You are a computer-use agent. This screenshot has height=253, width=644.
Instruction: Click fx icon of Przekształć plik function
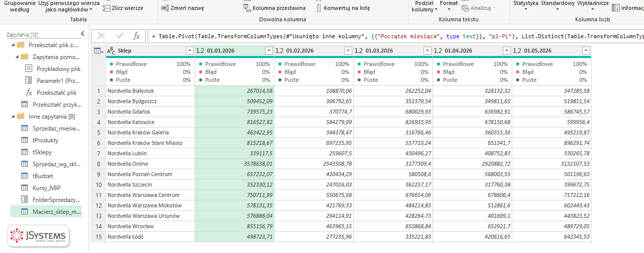click(29, 92)
